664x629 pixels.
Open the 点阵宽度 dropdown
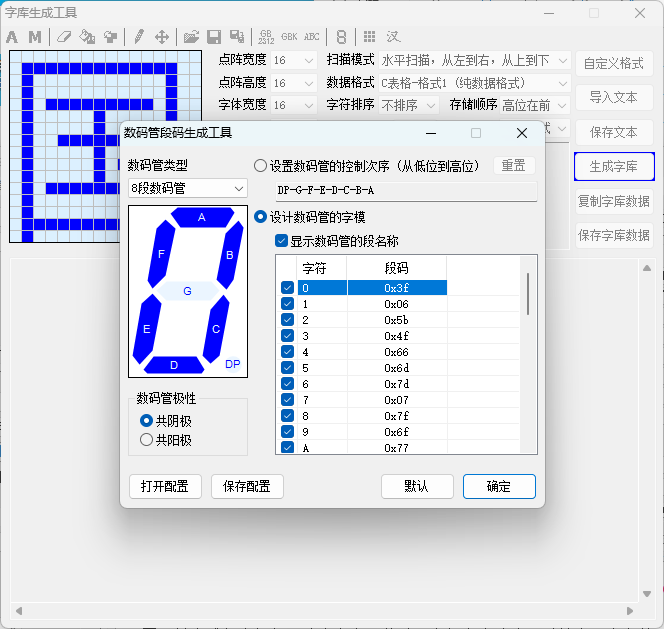point(293,61)
